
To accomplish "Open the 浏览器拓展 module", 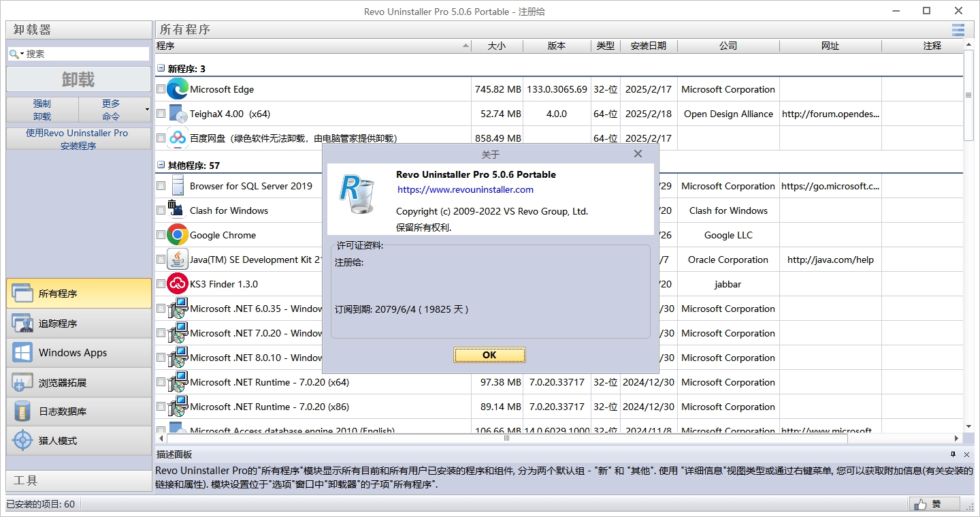I will pos(79,383).
